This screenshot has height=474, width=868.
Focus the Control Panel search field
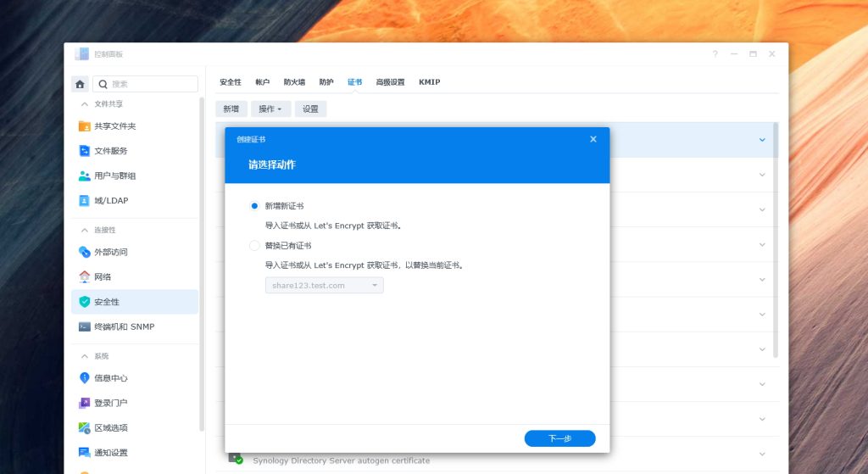click(x=145, y=84)
